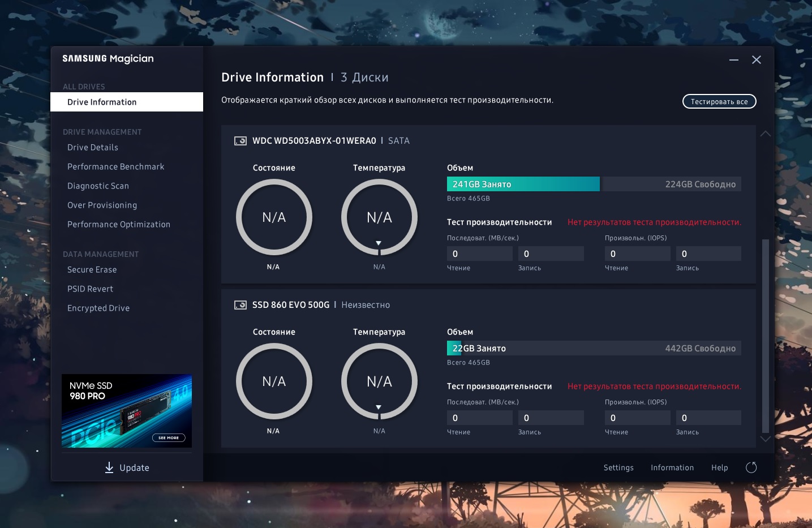Click the Samsung Magician logo

(108, 59)
